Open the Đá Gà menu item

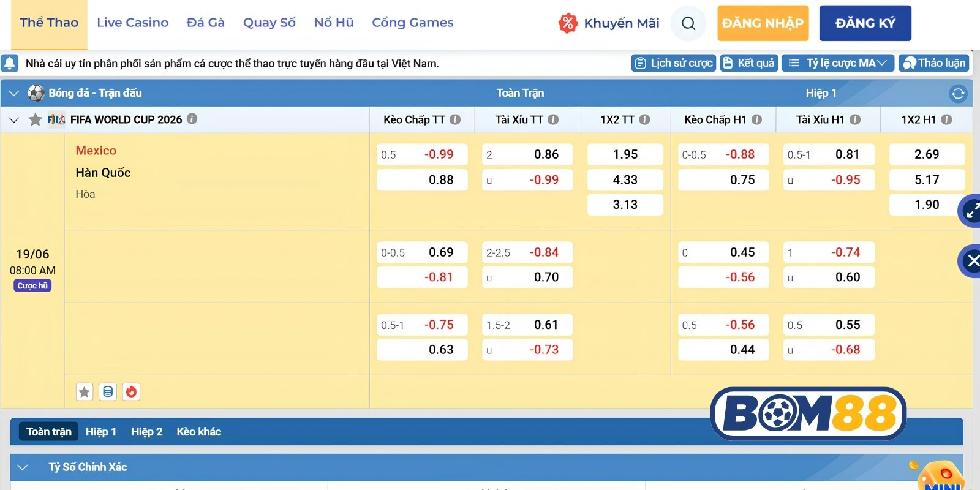click(x=206, y=23)
